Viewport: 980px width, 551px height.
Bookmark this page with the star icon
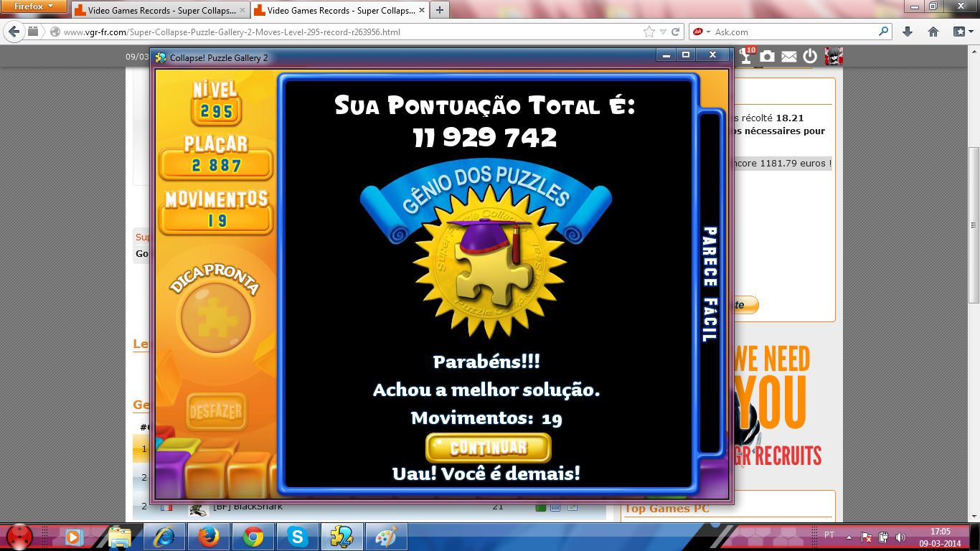point(649,32)
